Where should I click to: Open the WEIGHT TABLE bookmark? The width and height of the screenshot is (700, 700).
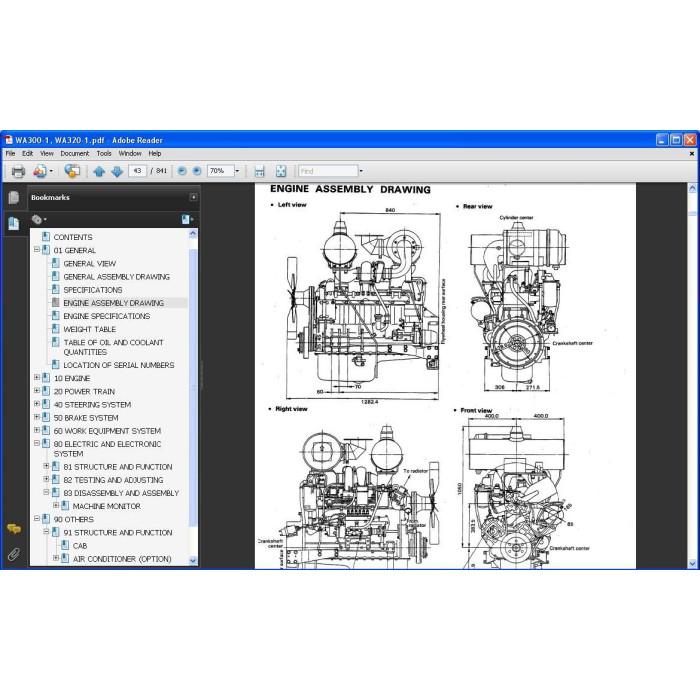pos(90,329)
